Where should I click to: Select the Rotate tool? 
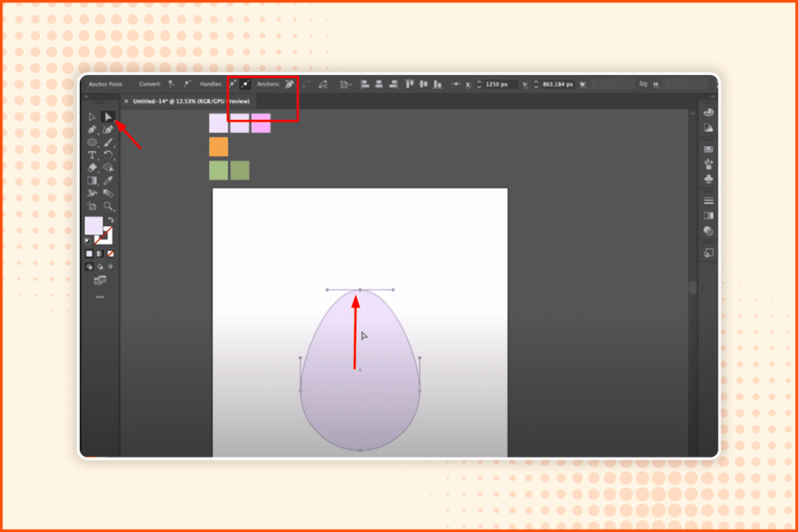tap(109, 155)
